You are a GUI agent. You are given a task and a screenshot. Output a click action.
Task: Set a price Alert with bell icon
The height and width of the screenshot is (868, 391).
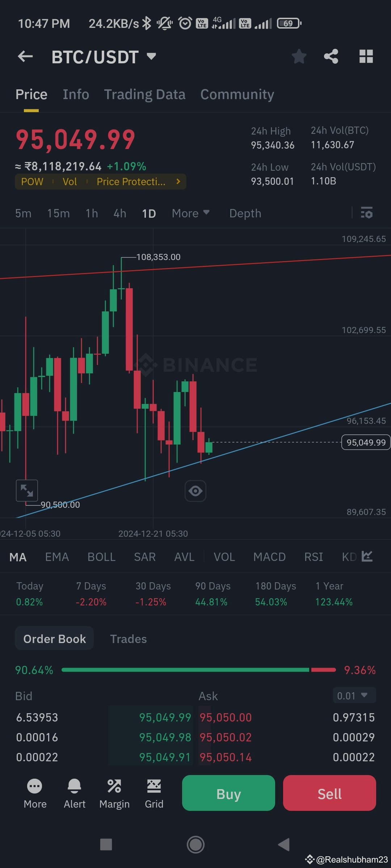(75, 794)
